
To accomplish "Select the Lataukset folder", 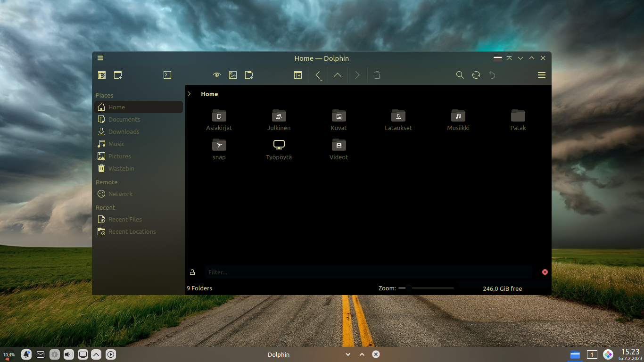I will [398, 120].
